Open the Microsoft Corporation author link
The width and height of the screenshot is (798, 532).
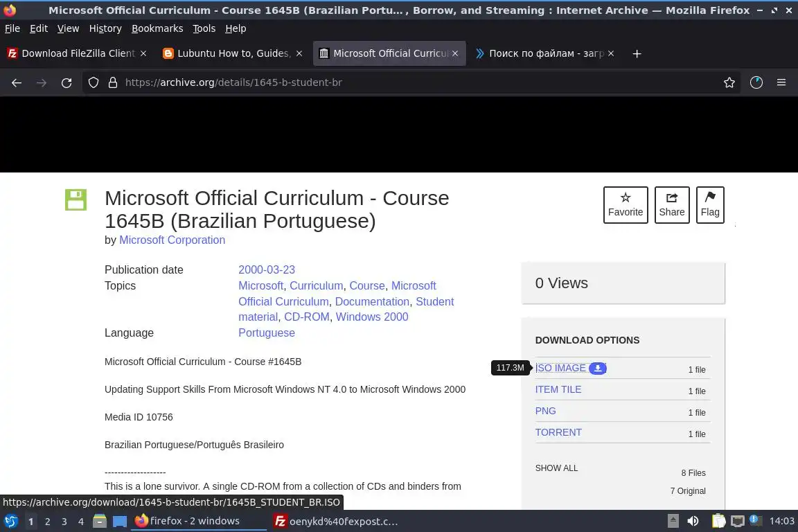[x=172, y=240]
